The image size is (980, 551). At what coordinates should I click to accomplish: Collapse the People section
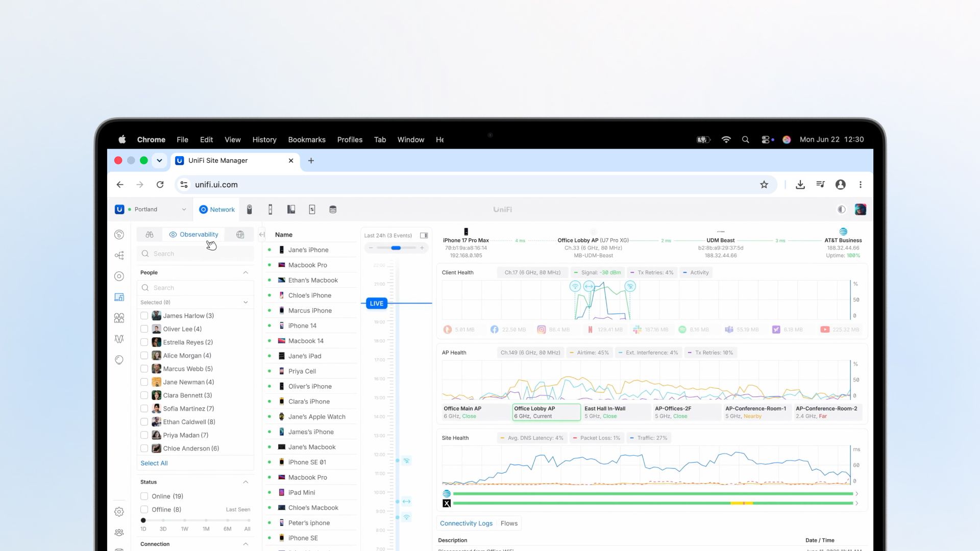246,272
